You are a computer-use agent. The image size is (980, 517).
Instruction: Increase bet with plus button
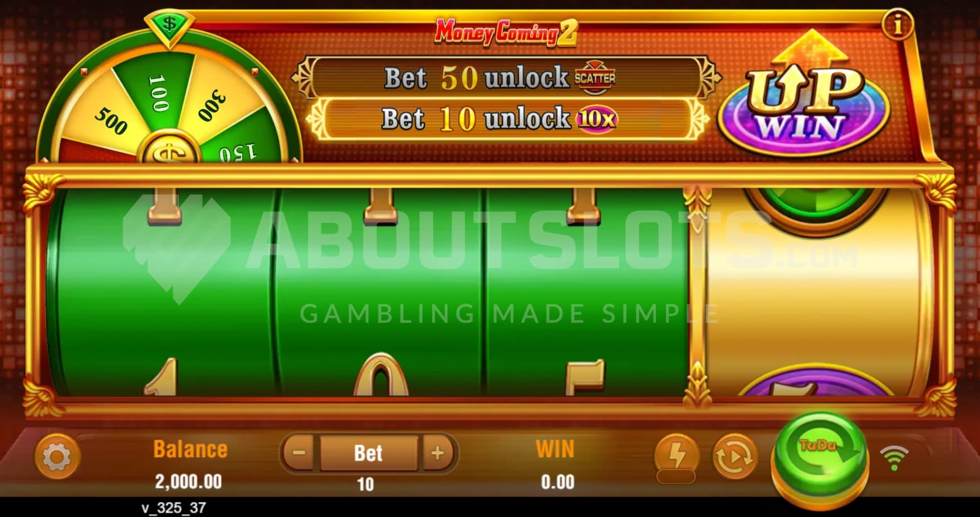[438, 452]
